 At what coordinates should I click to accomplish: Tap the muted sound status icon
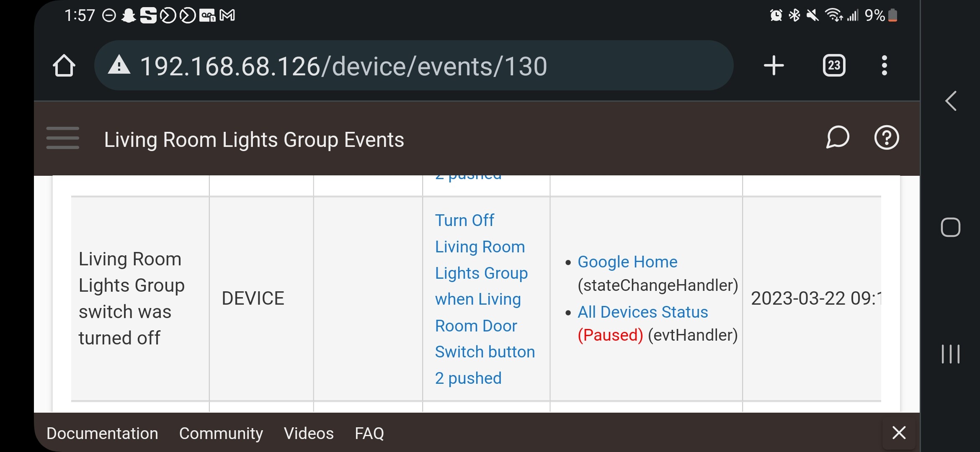point(812,15)
